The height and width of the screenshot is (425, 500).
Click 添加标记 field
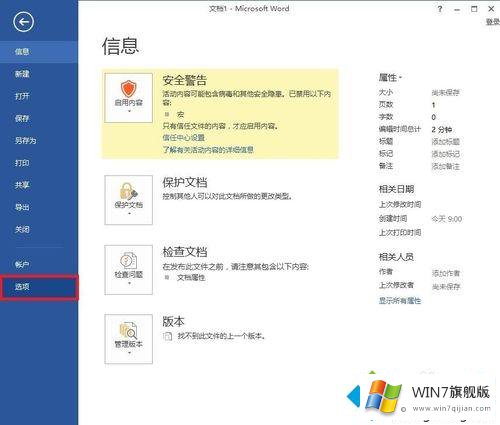pos(446,154)
